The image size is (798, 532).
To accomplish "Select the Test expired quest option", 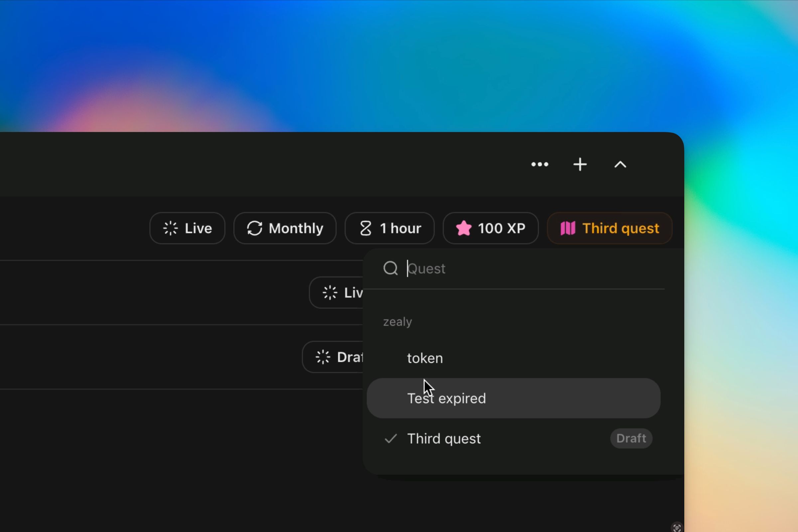I will tap(513, 398).
